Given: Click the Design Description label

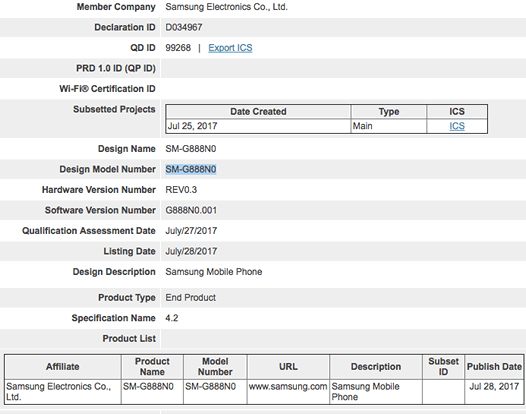Looking at the screenshot, I should coord(114,272).
